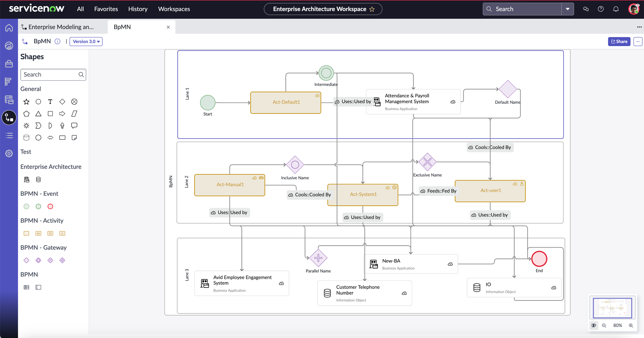Open the home icon in sidebar
The image size is (644, 338).
[x=9, y=28]
